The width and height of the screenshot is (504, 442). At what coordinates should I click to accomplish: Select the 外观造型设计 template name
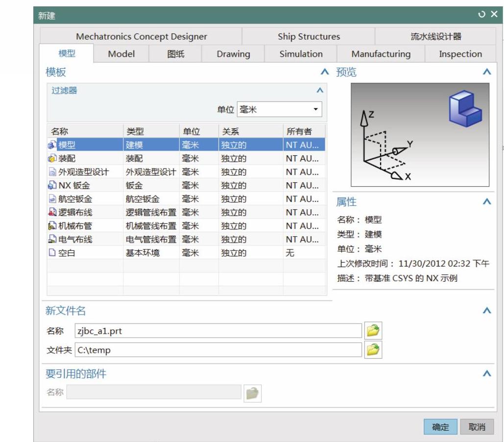[84, 172]
